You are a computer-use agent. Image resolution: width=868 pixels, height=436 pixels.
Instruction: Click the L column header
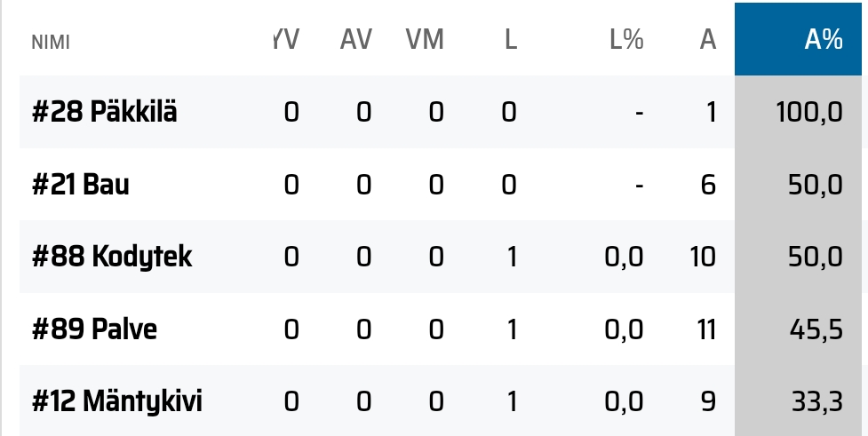[x=511, y=40]
